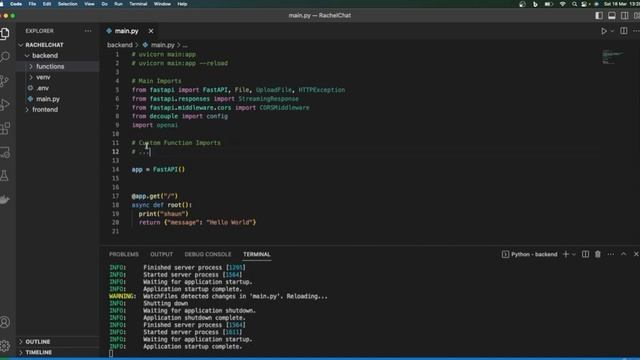Viewport: 640px width, 360px height.
Task: Open the Manage gear settings icon
Action: pos(5,346)
